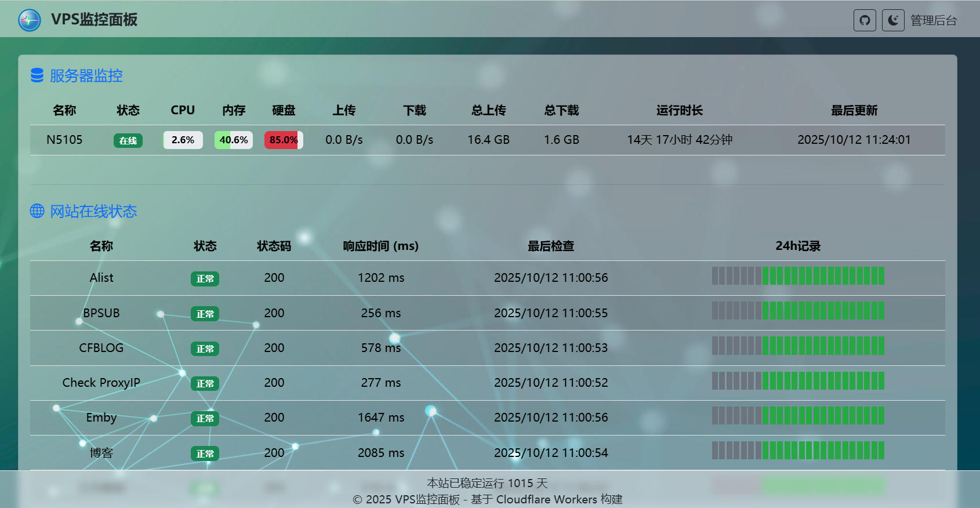Open the GitHub repository icon
Viewport: 980px width, 508px height.
click(865, 20)
